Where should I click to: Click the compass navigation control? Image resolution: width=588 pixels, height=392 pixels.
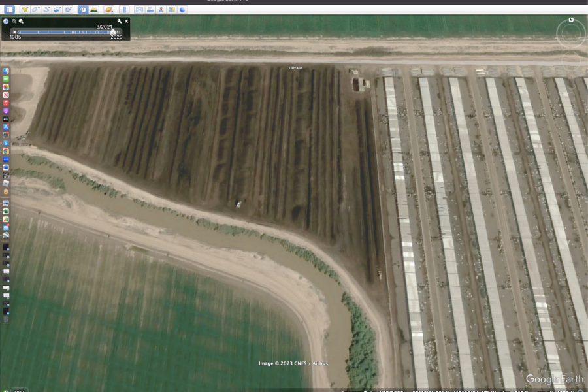click(571, 33)
